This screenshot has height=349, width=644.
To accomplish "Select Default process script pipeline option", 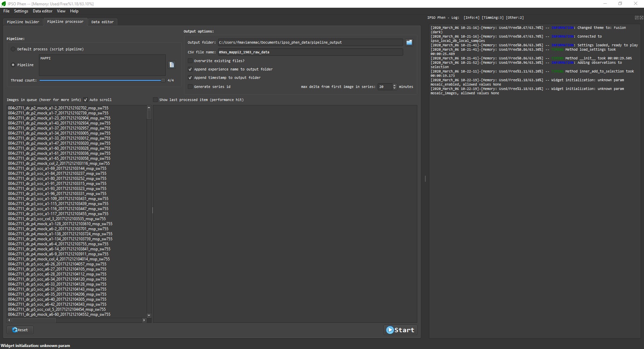I will point(13,49).
